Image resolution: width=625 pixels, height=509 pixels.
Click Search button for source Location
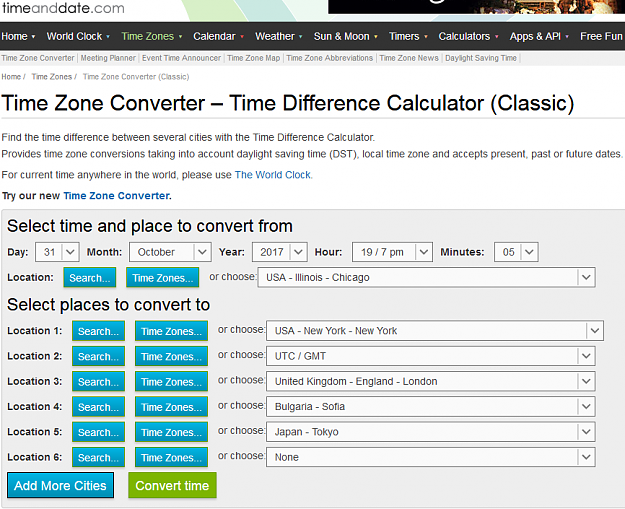[x=90, y=277]
